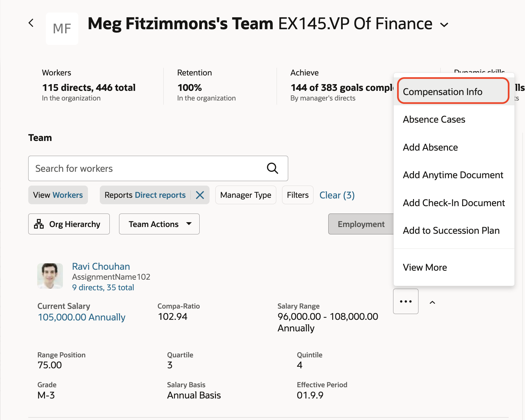Open the Manager Type filter
The width and height of the screenshot is (525, 420).
click(245, 195)
